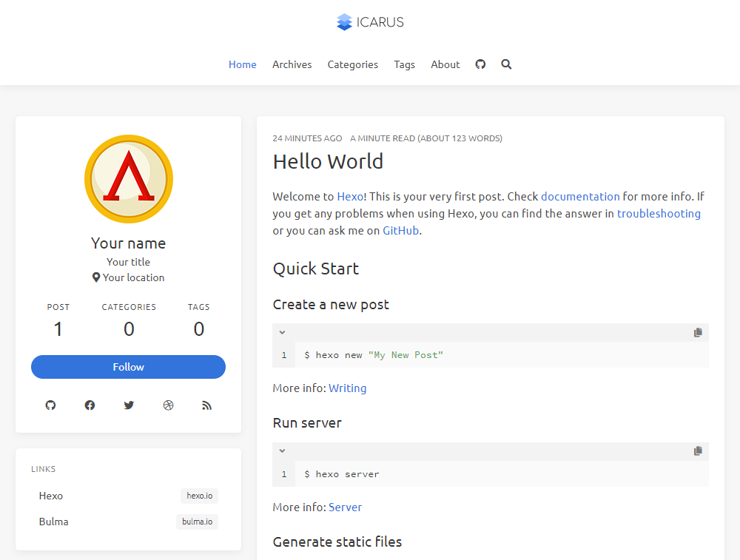The height and width of the screenshot is (560, 740).
Task: Click the profile avatar image
Action: click(129, 179)
